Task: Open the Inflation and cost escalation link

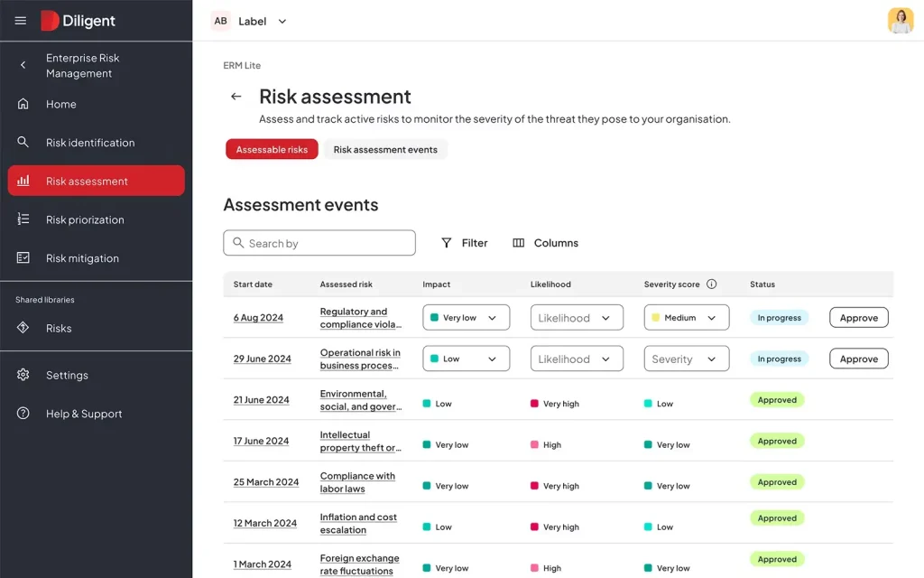Action: (358, 524)
